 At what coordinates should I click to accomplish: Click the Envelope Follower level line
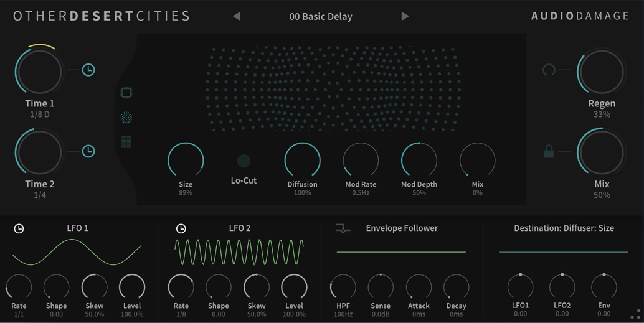(x=401, y=252)
